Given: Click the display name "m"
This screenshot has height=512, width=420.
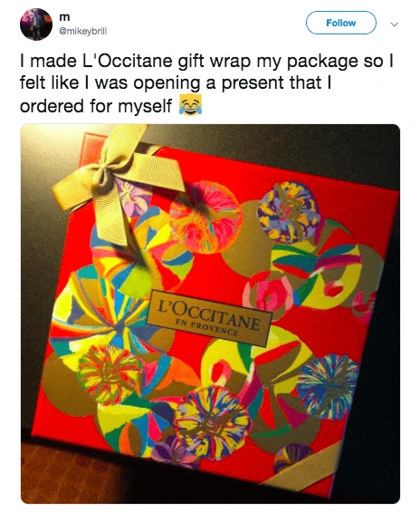Looking at the screenshot, I should [64, 18].
